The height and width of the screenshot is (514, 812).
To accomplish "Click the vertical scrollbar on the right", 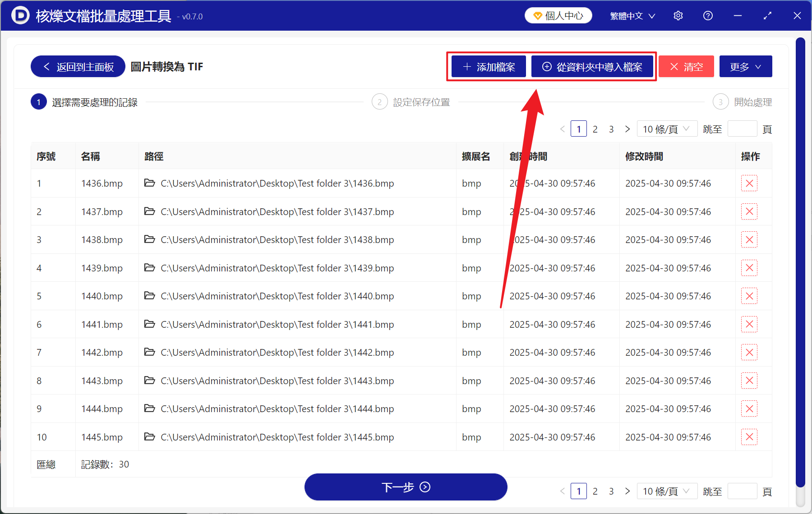I will click(800, 262).
